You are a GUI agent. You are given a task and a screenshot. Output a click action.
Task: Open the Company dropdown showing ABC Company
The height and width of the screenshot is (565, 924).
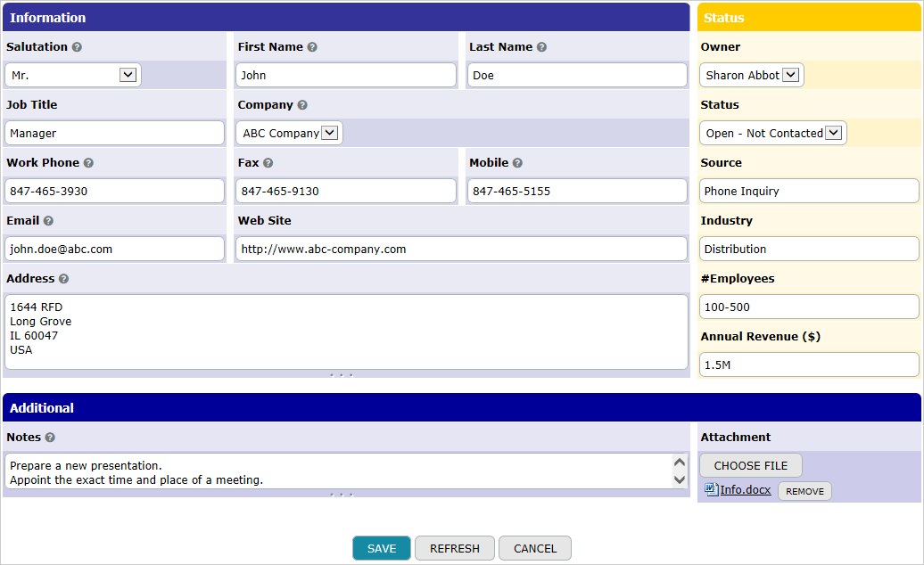289,133
